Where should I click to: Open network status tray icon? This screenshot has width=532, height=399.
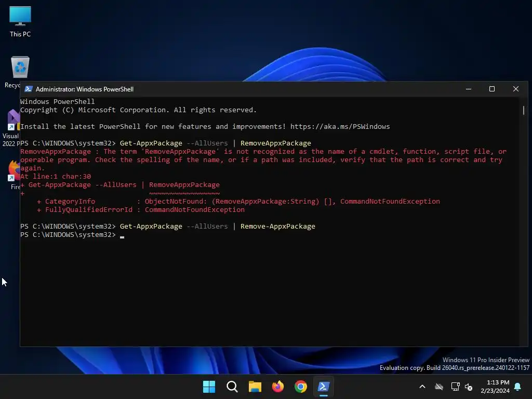(455, 387)
